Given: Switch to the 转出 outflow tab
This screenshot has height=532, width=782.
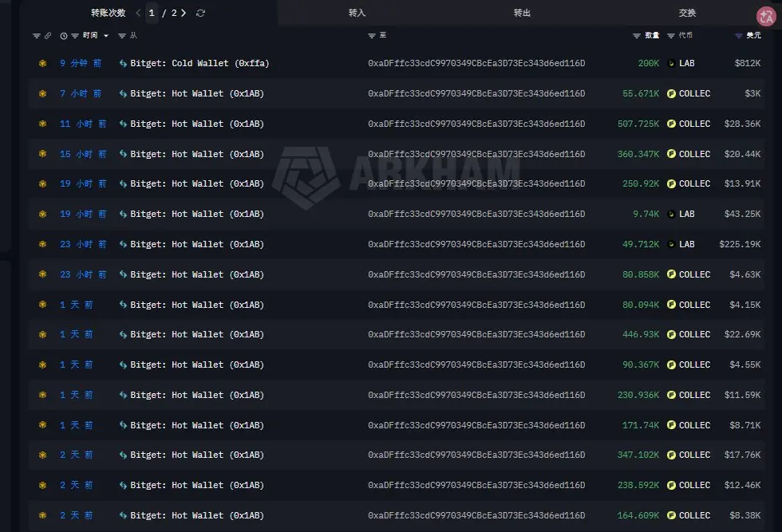Looking at the screenshot, I should (x=522, y=13).
